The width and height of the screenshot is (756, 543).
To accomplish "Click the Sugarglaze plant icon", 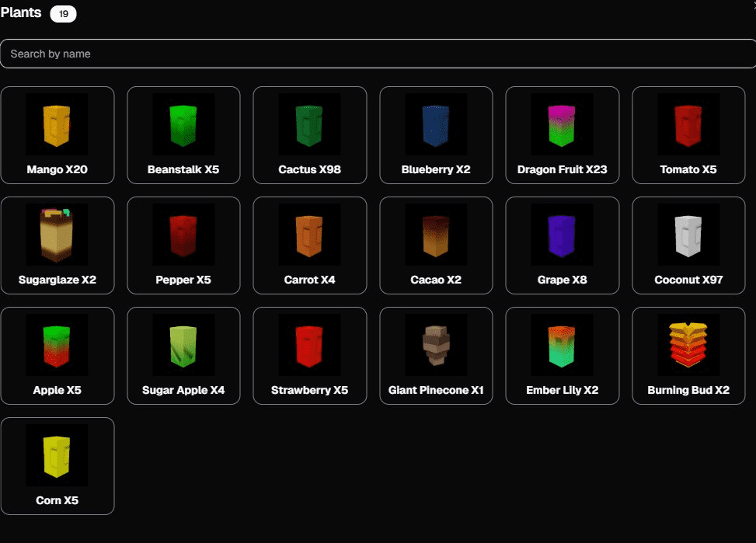I will pyautogui.click(x=57, y=235).
